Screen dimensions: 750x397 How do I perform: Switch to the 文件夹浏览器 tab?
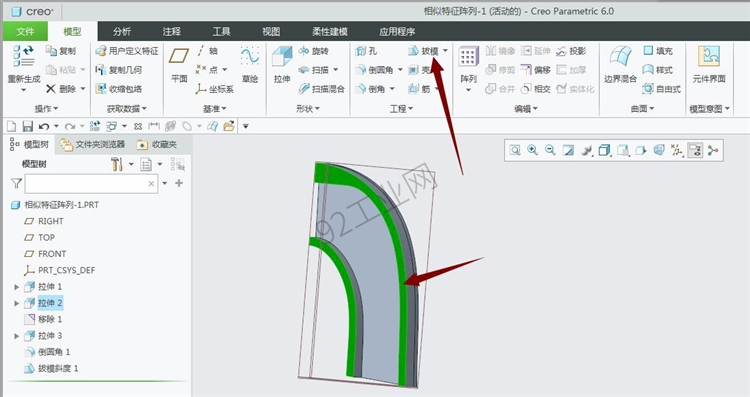pos(93,144)
